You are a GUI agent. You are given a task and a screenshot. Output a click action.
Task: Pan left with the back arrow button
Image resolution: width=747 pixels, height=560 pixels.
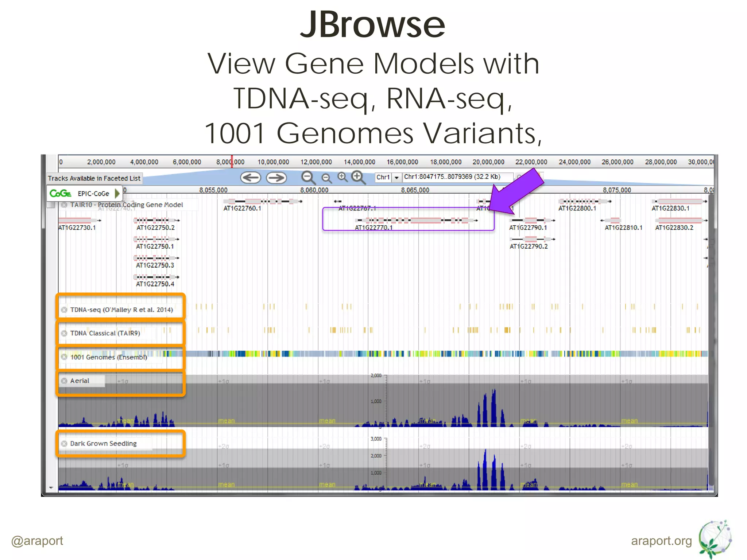pos(251,178)
